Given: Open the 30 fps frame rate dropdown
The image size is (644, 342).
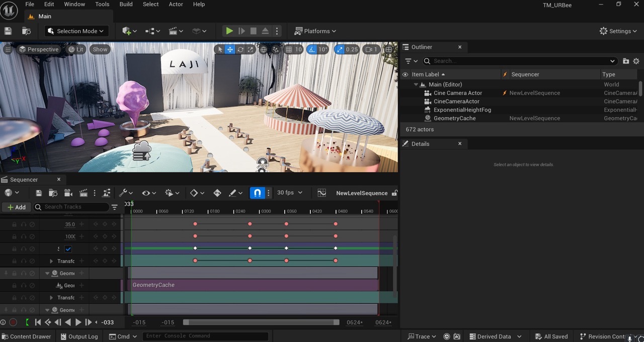Looking at the screenshot, I should (x=290, y=193).
